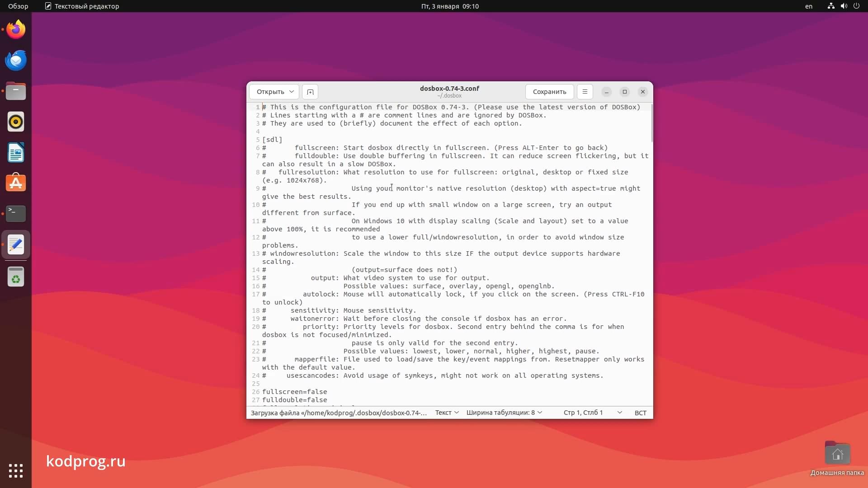This screenshot has height=488, width=868.
Task: Click line 1 comment about DOSBox 0.74-3
Action: pyautogui.click(x=451, y=107)
